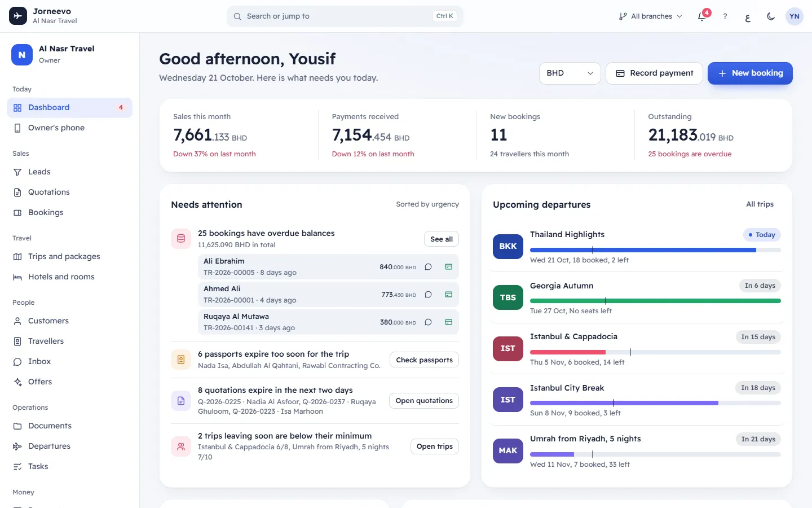Open Leads in the sidebar
Image resolution: width=812 pixels, height=508 pixels.
(69, 172)
